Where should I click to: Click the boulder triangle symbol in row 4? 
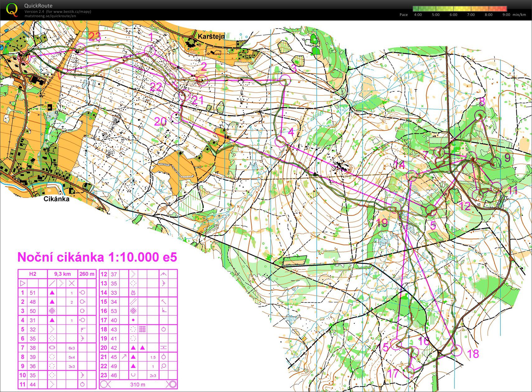(52, 320)
